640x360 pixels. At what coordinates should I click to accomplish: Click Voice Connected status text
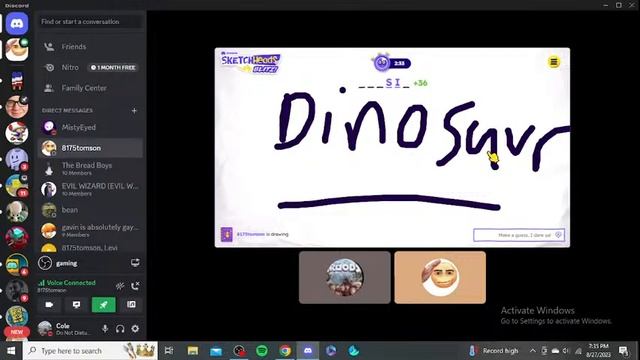coord(71,282)
